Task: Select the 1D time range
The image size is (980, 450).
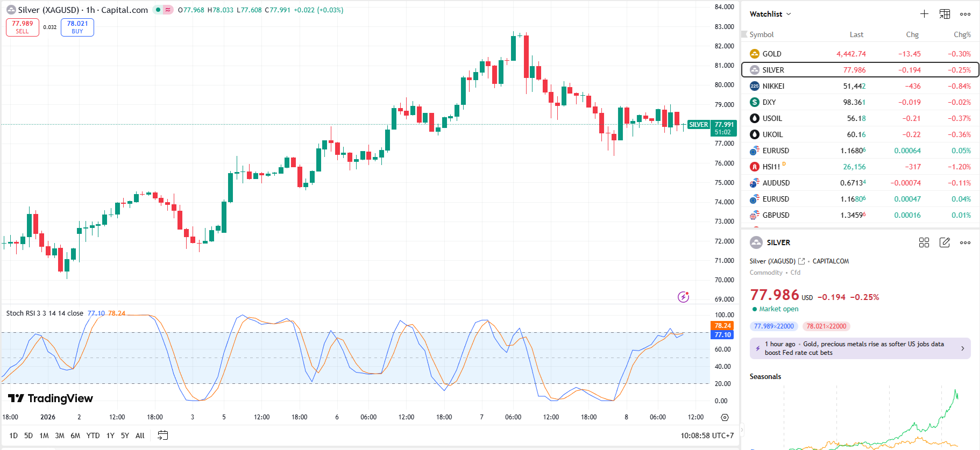Action: coord(13,435)
